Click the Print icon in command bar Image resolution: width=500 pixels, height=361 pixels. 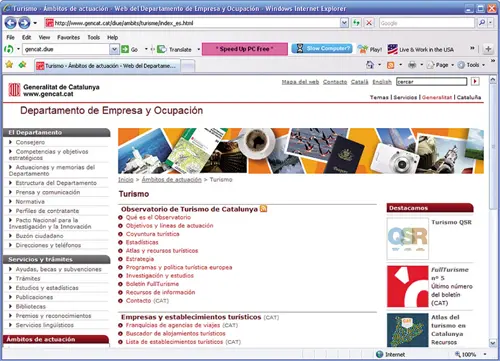pyautogui.click(x=412, y=65)
